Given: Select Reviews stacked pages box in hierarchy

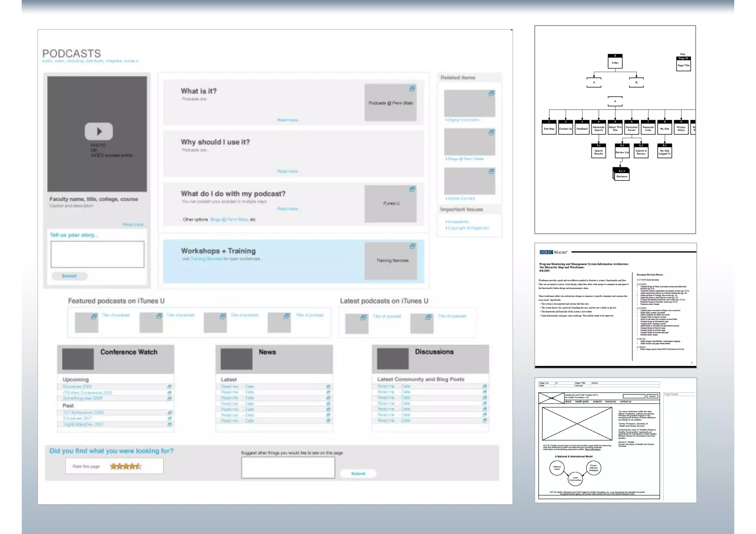Looking at the screenshot, I should pyautogui.click(x=621, y=174).
